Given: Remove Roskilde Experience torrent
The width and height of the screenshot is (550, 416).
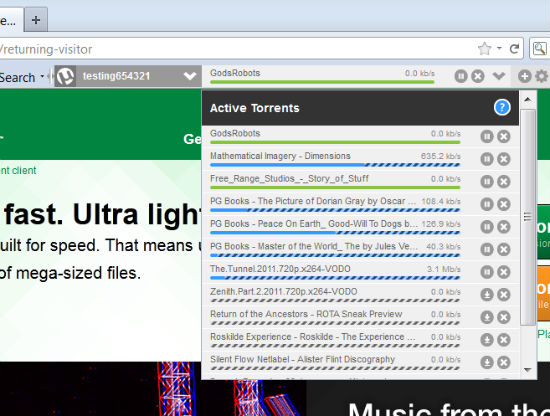Looking at the screenshot, I should [504, 340].
